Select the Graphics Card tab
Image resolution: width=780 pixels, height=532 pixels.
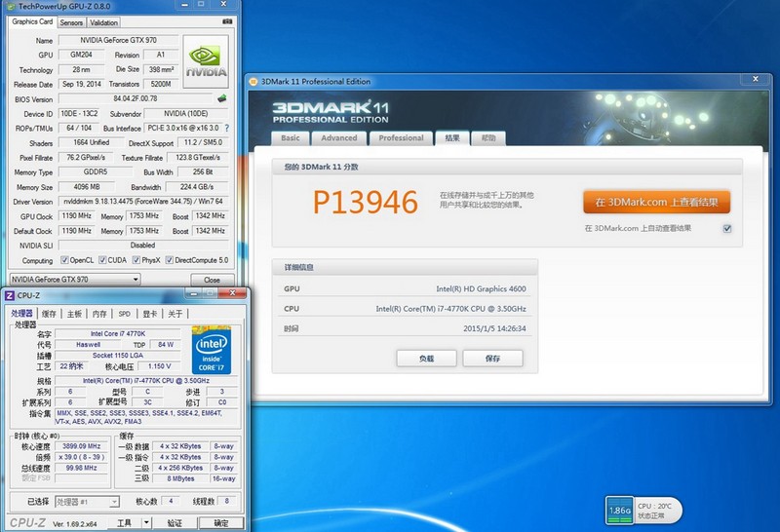[x=32, y=21]
